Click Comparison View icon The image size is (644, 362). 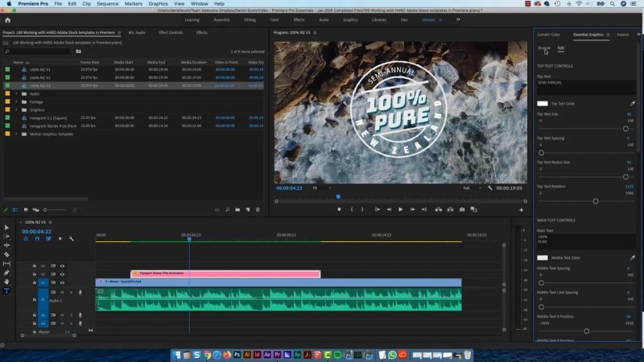click(473, 209)
